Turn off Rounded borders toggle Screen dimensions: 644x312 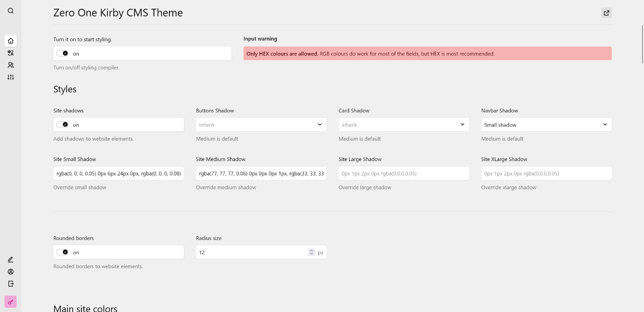[x=63, y=252]
